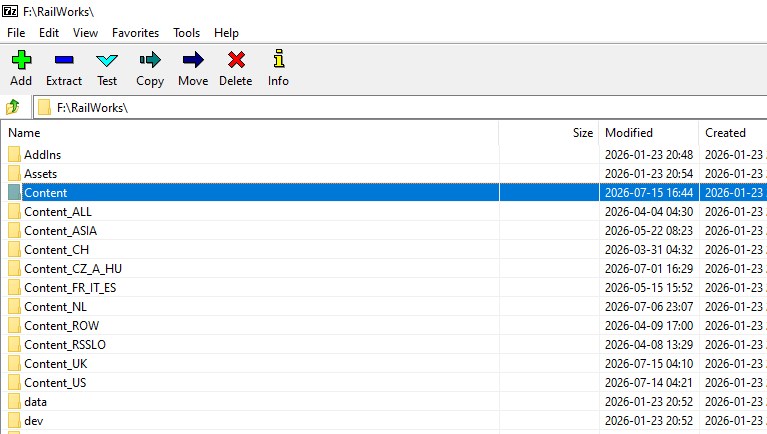The image size is (767, 434).
Task: Select the Content_RSSLO folder icon
Action: point(14,345)
